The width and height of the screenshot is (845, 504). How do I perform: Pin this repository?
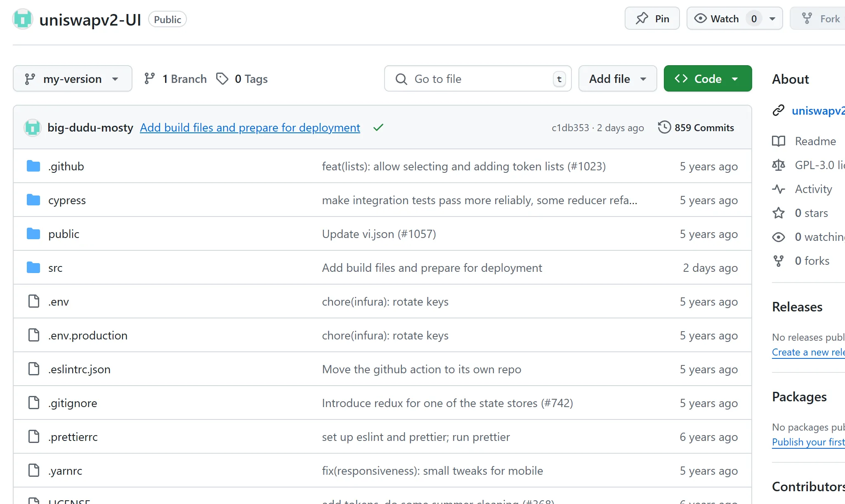click(x=652, y=19)
